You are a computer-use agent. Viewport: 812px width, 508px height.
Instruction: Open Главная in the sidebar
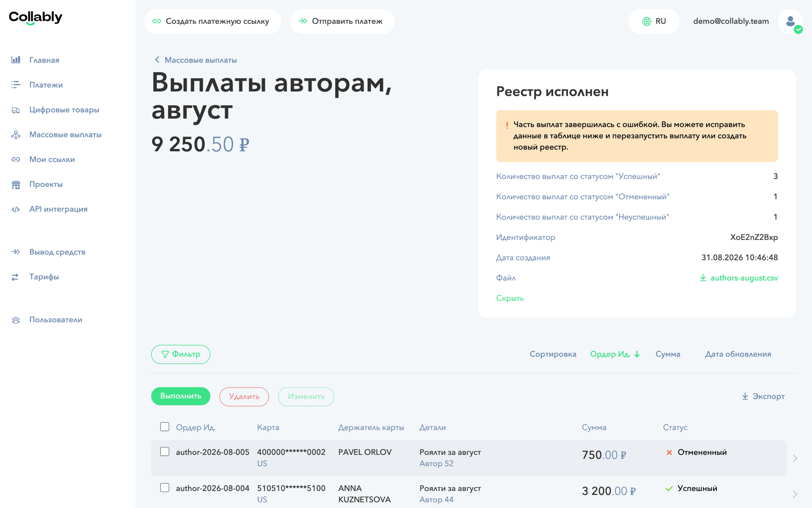tap(44, 60)
